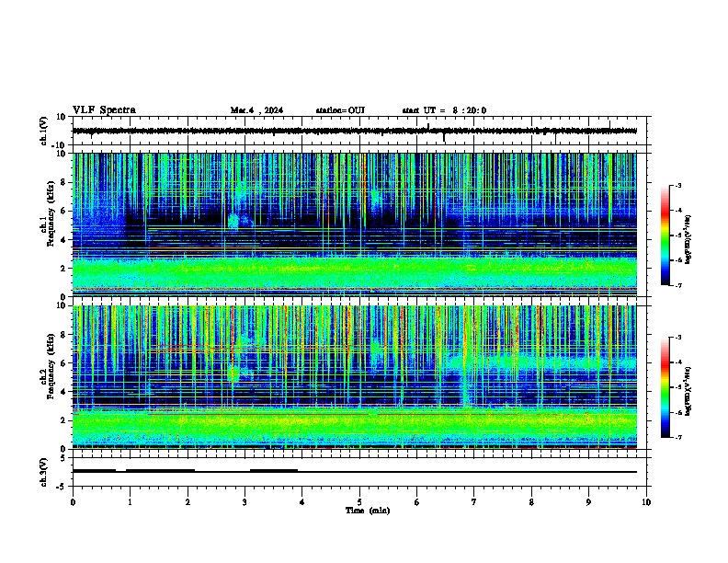Viewport: 728px width, 563px height.
Task: Click the "start UT = 8 :20: 0" text
Action: click(x=444, y=110)
